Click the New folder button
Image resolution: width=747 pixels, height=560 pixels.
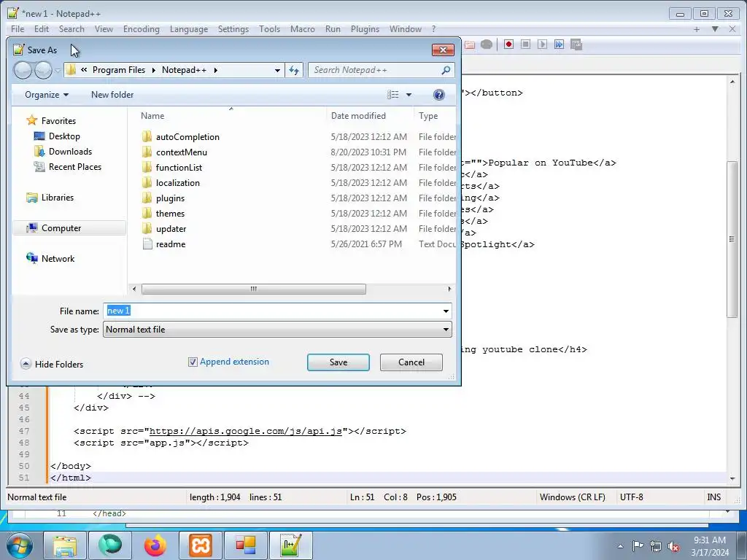pyautogui.click(x=112, y=95)
